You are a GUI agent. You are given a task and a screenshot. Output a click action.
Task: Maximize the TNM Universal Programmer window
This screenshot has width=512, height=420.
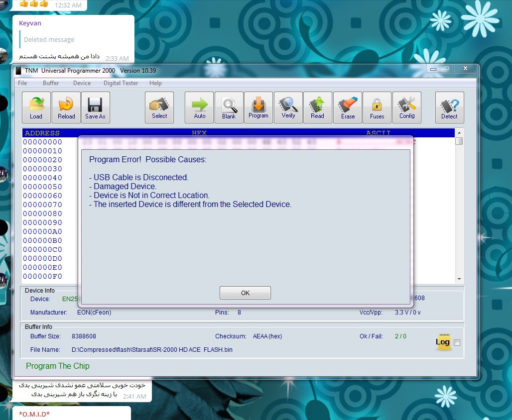pyautogui.click(x=447, y=69)
